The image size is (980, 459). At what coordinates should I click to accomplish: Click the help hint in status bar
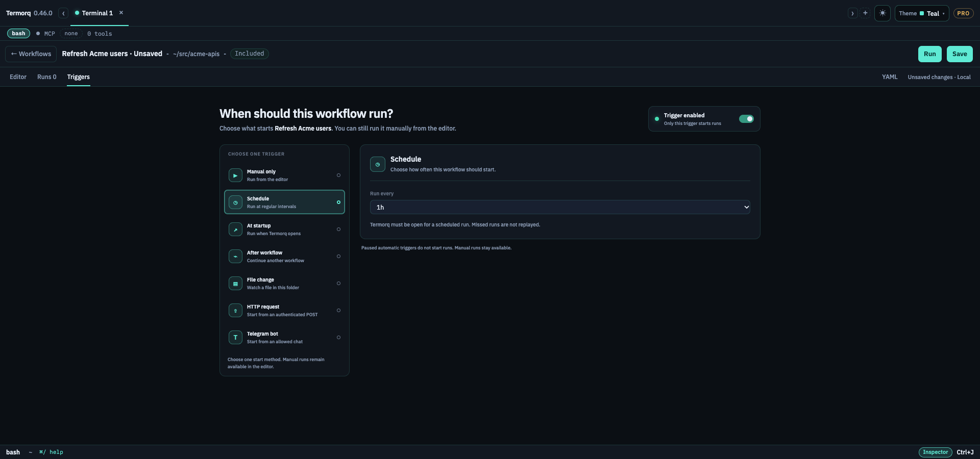[51, 452]
